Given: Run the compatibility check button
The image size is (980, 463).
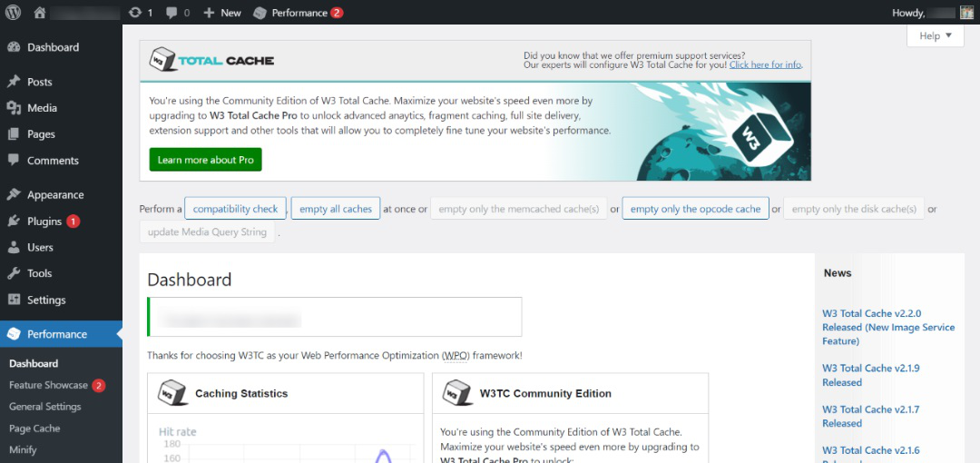Looking at the screenshot, I should (236, 209).
